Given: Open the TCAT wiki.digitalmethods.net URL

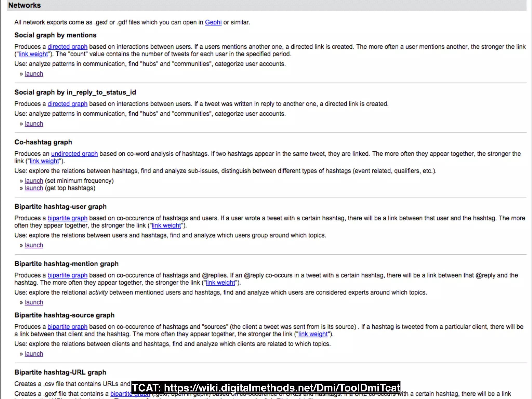Looking at the screenshot, I should [x=282, y=388].
